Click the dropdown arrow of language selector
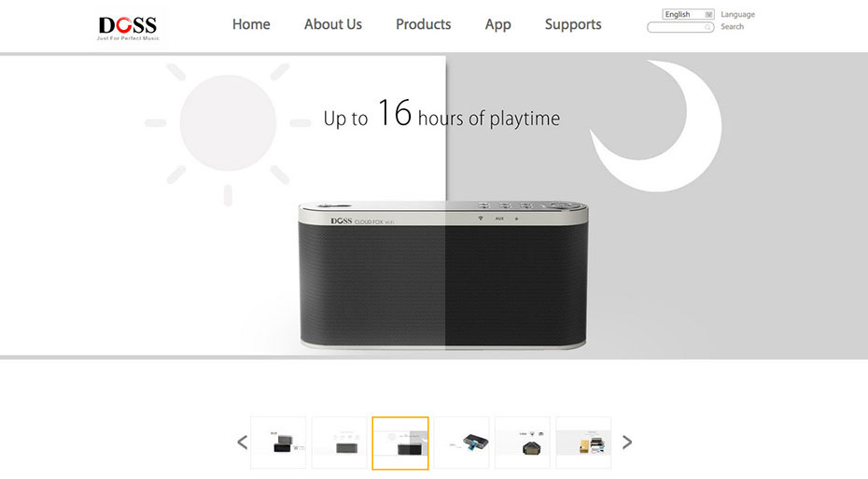The width and height of the screenshot is (868, 479). point(708,14)
